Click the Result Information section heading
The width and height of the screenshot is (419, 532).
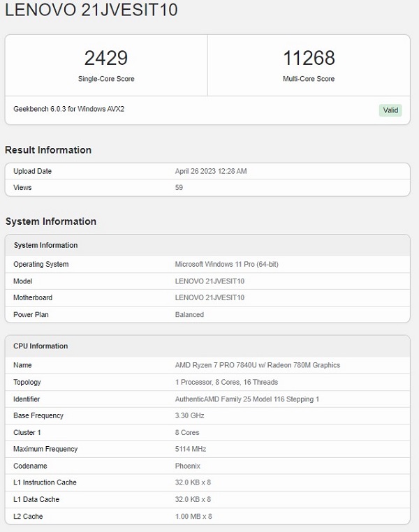(48, 150)
